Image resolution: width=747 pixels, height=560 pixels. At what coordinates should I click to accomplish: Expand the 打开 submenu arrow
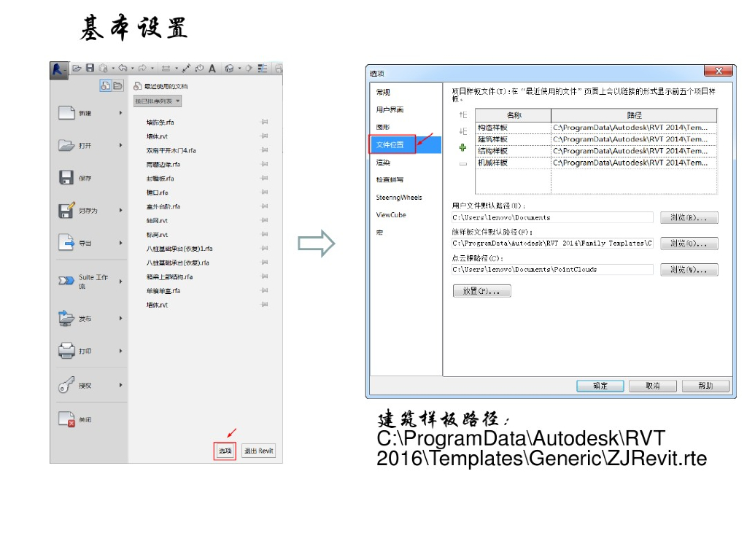click(x=120, y=145)
